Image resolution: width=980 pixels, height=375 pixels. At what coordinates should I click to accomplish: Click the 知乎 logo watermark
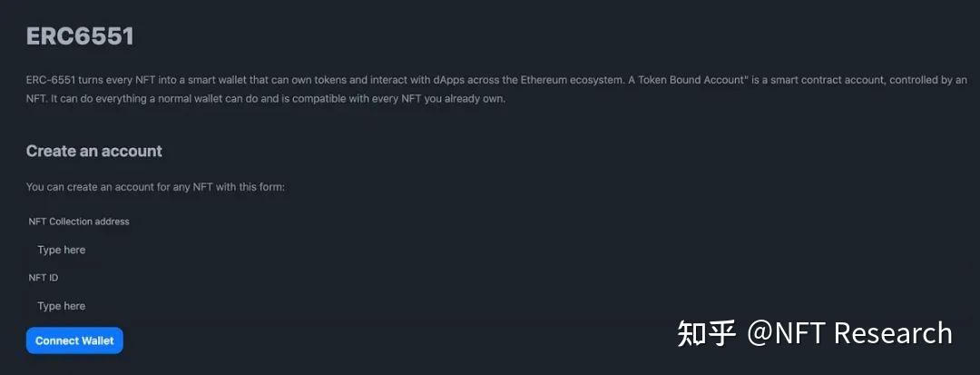coord(706,333)
